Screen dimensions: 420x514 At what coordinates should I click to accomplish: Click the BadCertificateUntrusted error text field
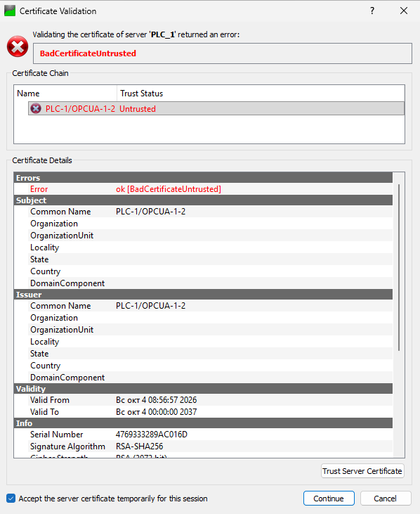223,53
